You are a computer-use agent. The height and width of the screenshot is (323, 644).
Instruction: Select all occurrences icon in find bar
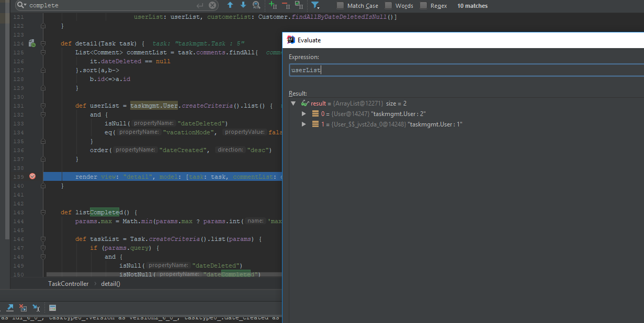(x=299, y=5)
